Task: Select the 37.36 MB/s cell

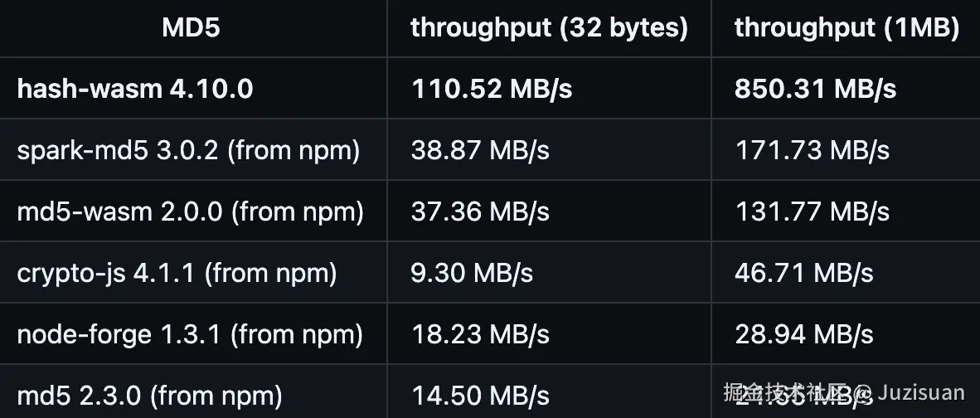Action: click(x=480, y=211)
